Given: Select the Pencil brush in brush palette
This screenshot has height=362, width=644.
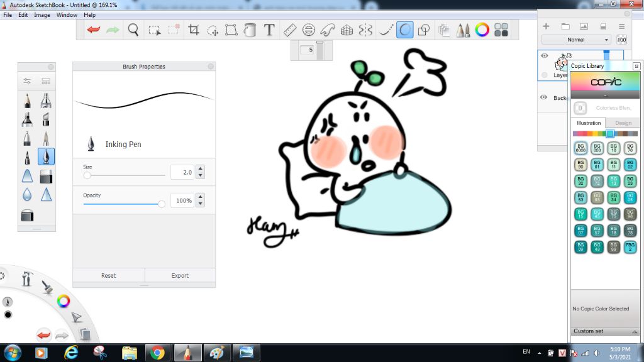Looking at the screenshot, I should click(x=27, y=101).
